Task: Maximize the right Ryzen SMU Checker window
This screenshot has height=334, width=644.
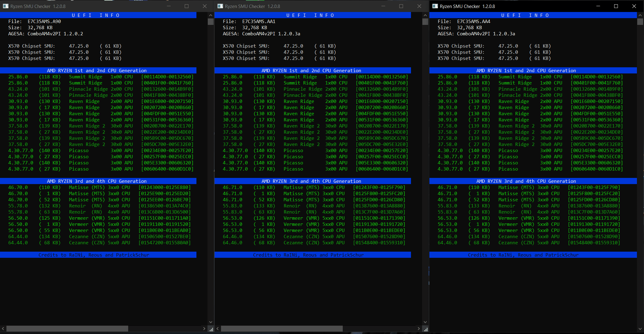Action: click(x=616, y=6)
